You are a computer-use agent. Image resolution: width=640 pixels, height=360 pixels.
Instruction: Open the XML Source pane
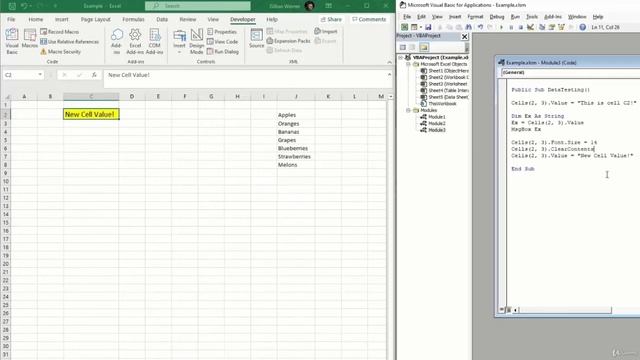coord(256,38)
